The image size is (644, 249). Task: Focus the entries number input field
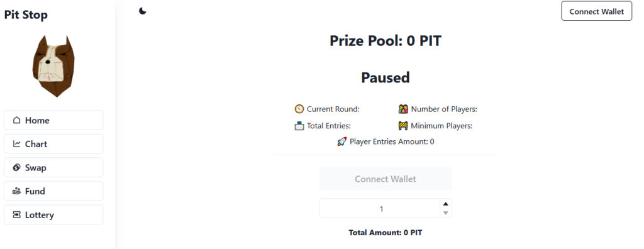(x=380, y=209)
